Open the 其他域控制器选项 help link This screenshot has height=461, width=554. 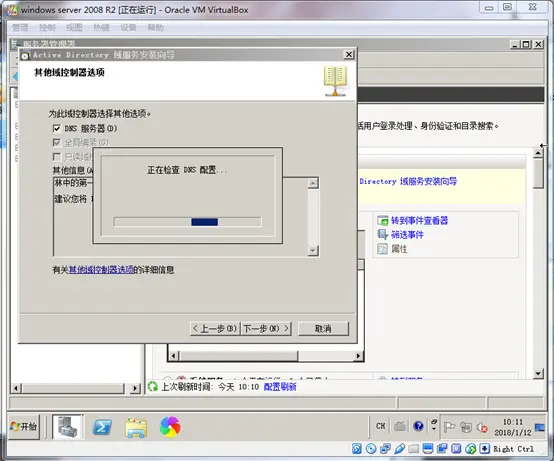click(x=101, y=270)
